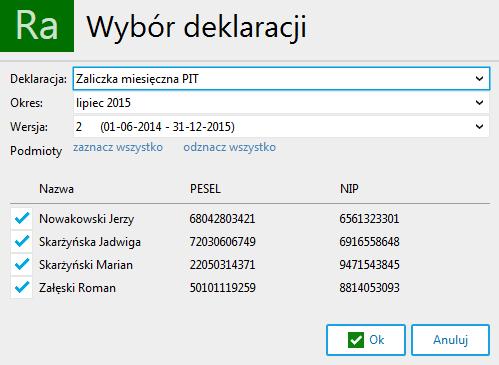Screen dimensions: 499x365
Task: Toggle the Skarżyński Marian checkbox
Action: 22,265
